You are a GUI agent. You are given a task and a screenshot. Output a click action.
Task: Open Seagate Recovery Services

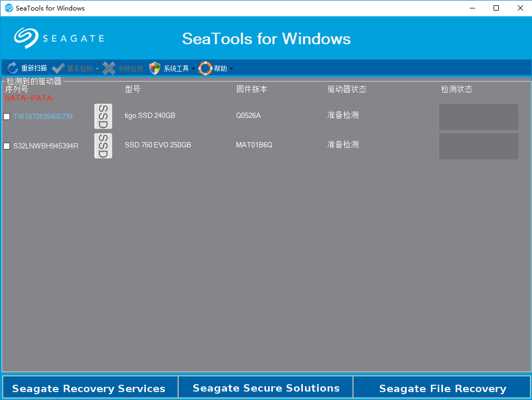click(x=89, y=388)
